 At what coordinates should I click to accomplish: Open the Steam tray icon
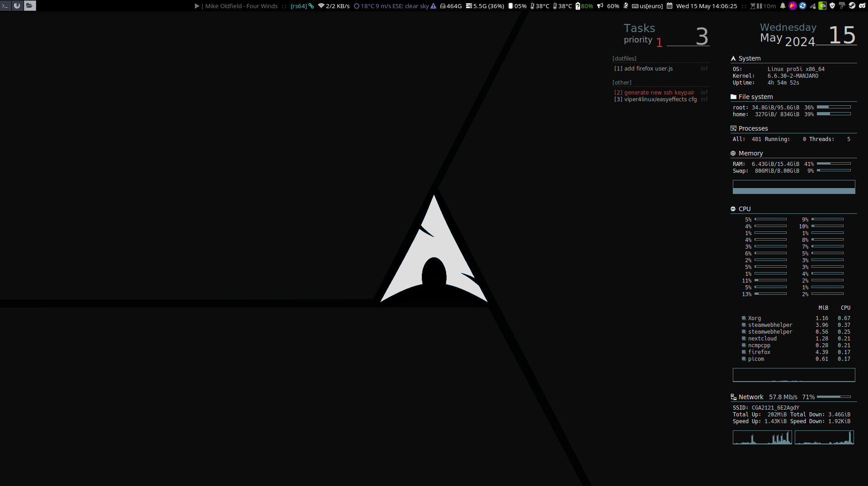coord(852,5)
